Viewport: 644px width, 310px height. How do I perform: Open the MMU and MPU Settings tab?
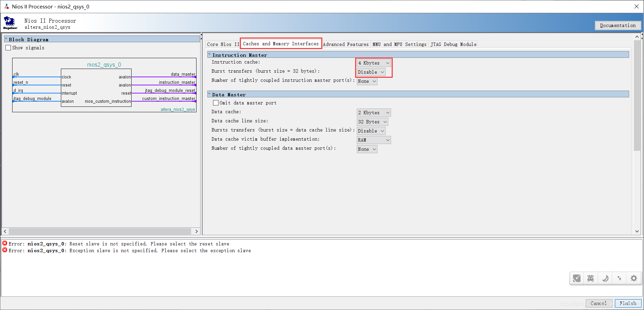399,44
